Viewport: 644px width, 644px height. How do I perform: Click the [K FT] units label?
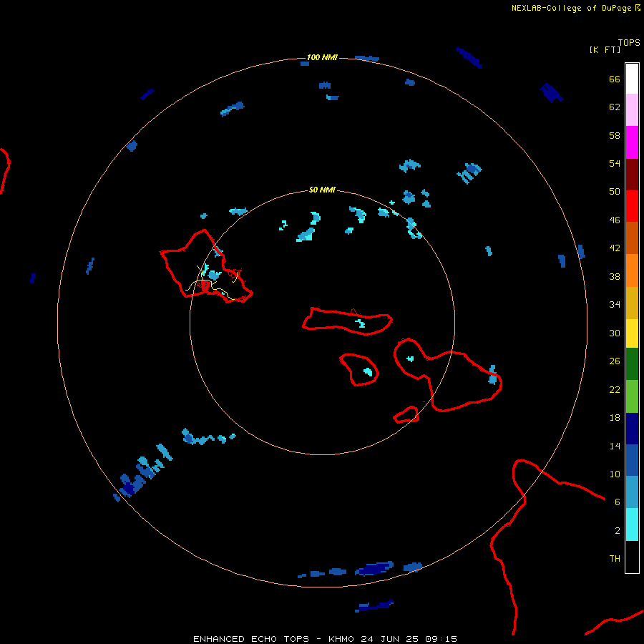click(605, 49)
